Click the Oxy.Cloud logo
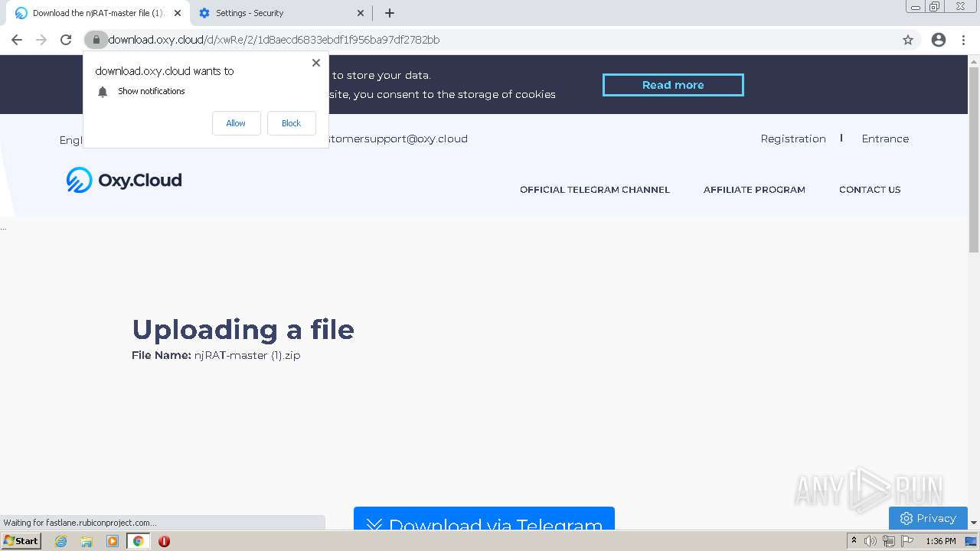Screen dimensions: 980x551 coord(124,180)
